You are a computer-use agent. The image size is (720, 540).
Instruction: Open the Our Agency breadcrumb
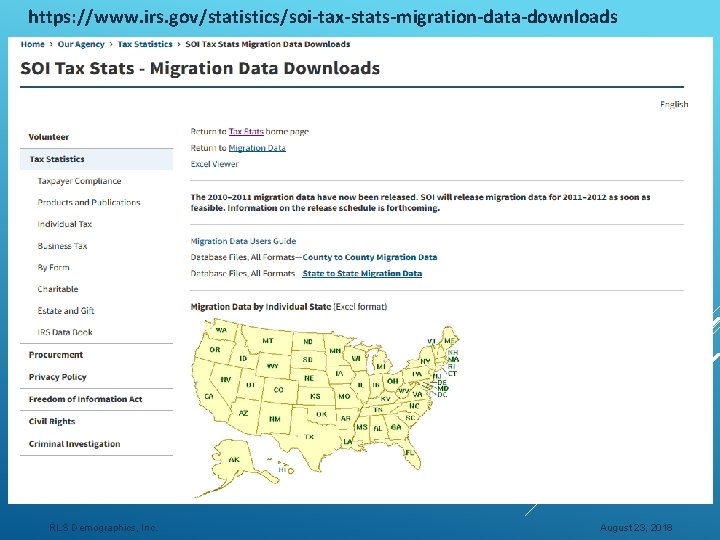(x=81, y=44)
